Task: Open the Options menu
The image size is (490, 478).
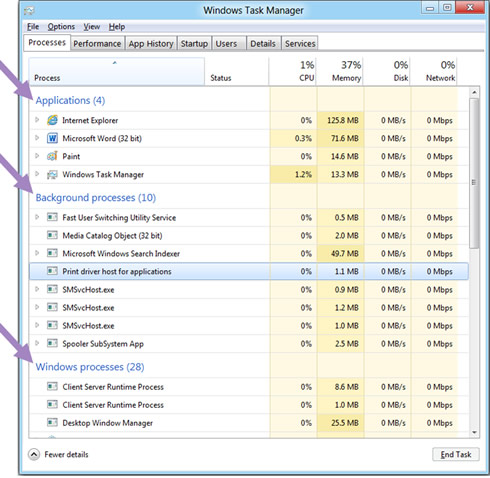Action: click(x=61, y=27)
